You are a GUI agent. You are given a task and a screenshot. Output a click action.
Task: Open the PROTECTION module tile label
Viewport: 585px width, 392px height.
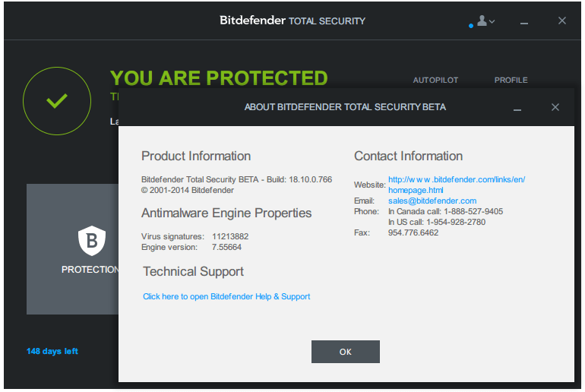tap(90, 270)
